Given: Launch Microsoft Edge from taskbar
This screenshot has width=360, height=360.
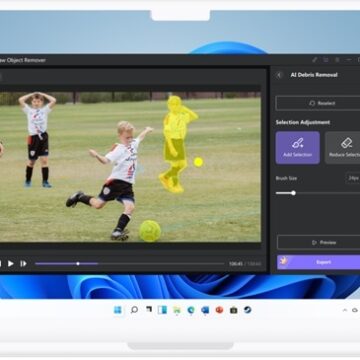Looking at the screenshot, I should [191, 310].
